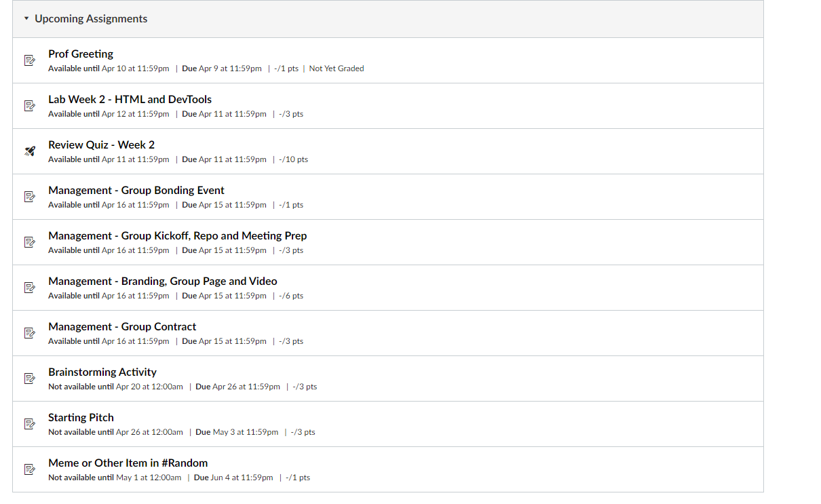
Task: Click assignment icon beside Prof Greeting
Action: pos(29,60)
